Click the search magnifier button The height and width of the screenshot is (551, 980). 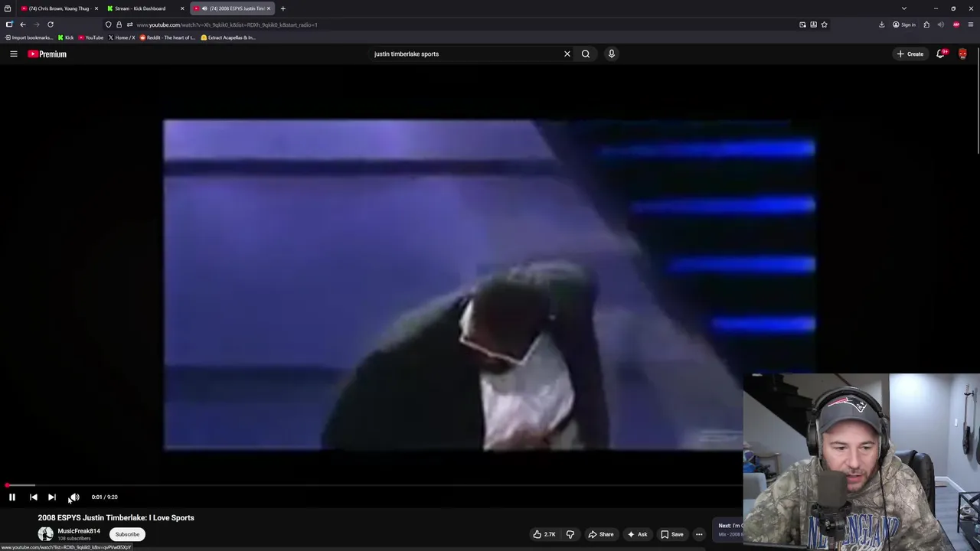coord(586,54)
